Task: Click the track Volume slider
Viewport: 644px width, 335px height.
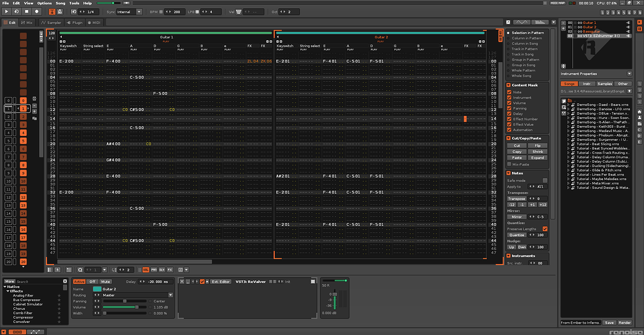Action: pos(125,307)
